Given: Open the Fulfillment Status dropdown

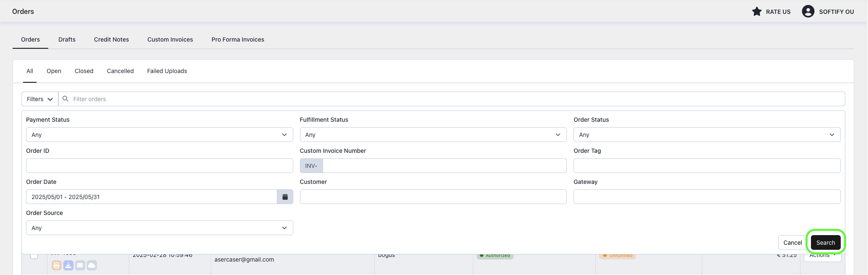Looking at the screenshot, I should coord(433,135).
